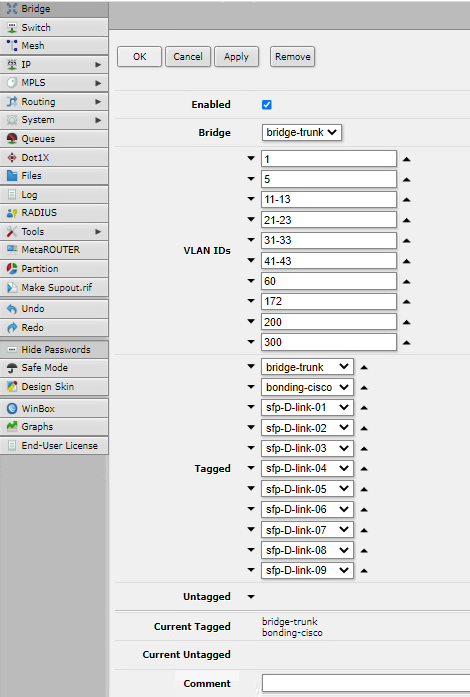Toggle the Enabled checkbox
This screenshot has height=697, width=470.
pos(267,104)
